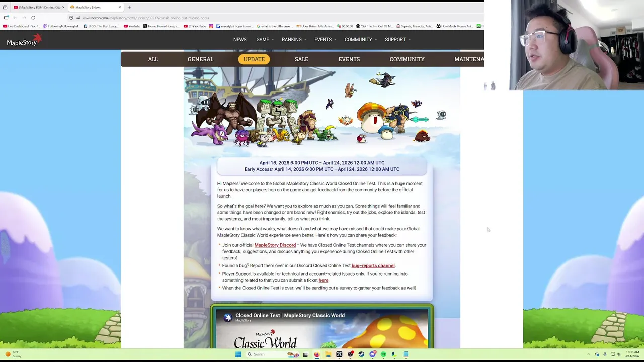Expand the RANKING dropdown menu
Screen dimensions: 644x362
(294, 40)
